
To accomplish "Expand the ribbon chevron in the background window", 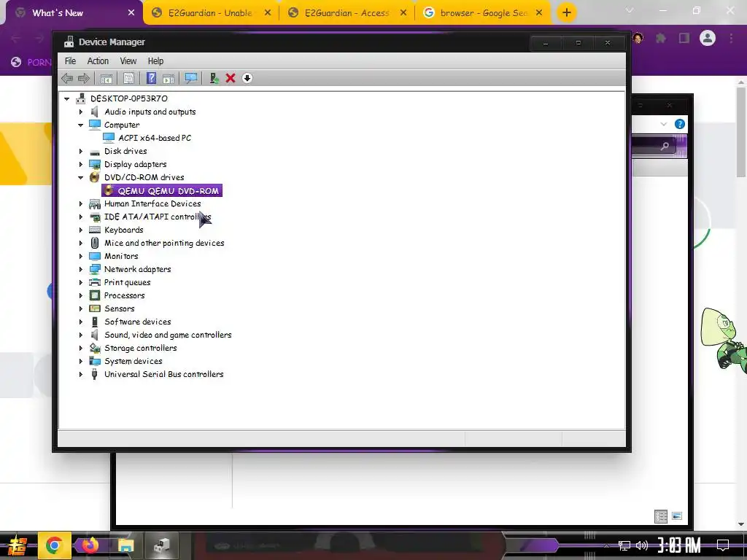I will pyautogui.click(x=664, y=124).
